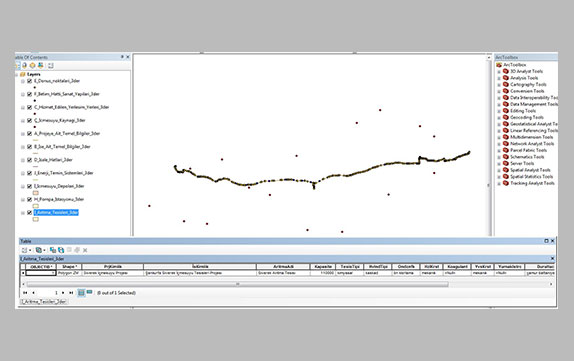Select the Data Management Tools entry
Image resolution: width=574 pixels, height=361 pixels.
coord(534,104)
